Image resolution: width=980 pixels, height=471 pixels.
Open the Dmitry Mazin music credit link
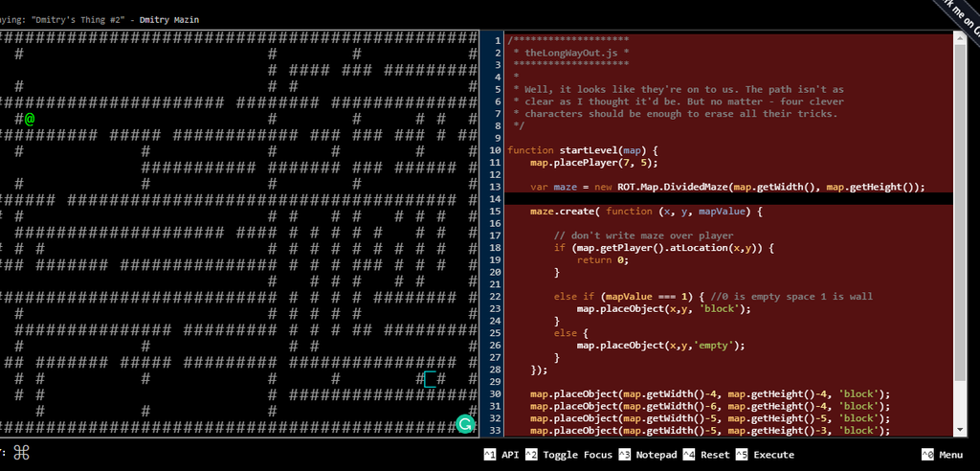pos(169,20)
